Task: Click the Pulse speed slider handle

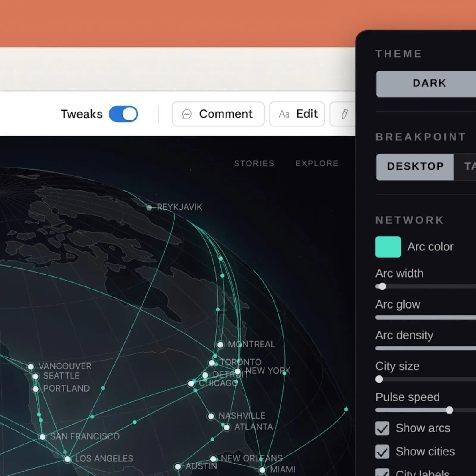Action: click(450, 410)
